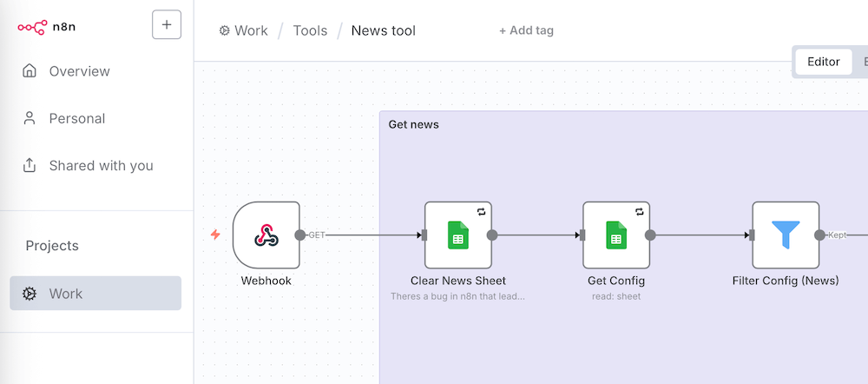Click the Filter node Kept output connector
868x384 pixels.
click(819, 235)
